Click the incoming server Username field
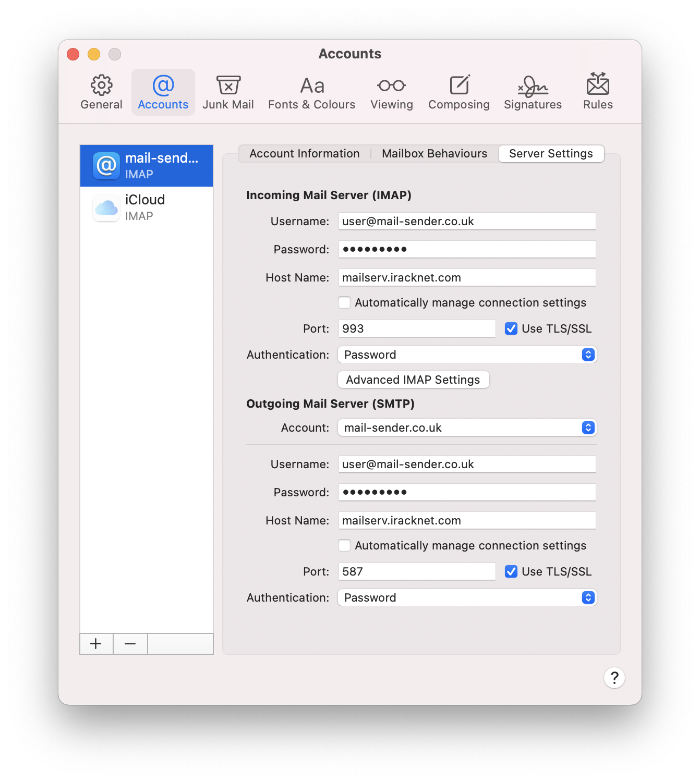This screenshot has height=782, width=700. (x=467, y=221)
